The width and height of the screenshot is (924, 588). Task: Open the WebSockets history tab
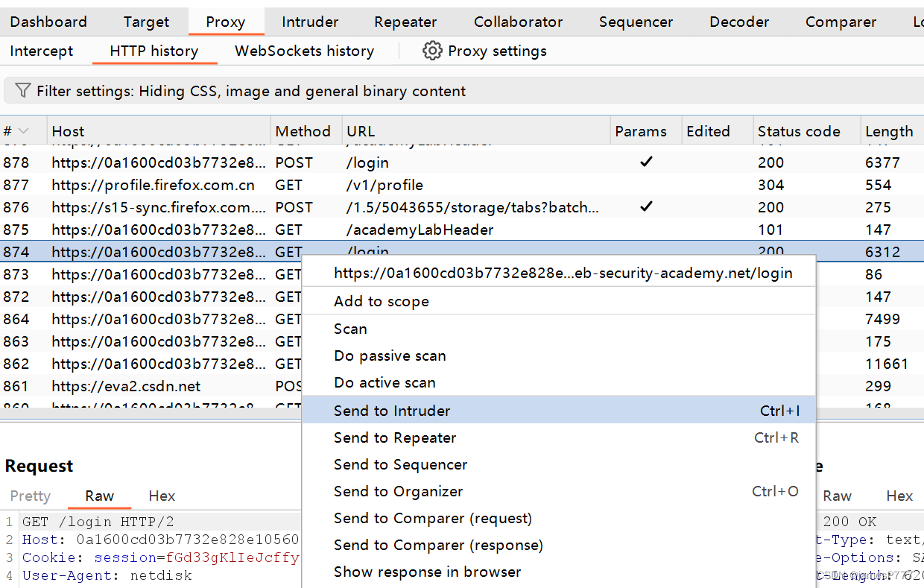[304, 51]
